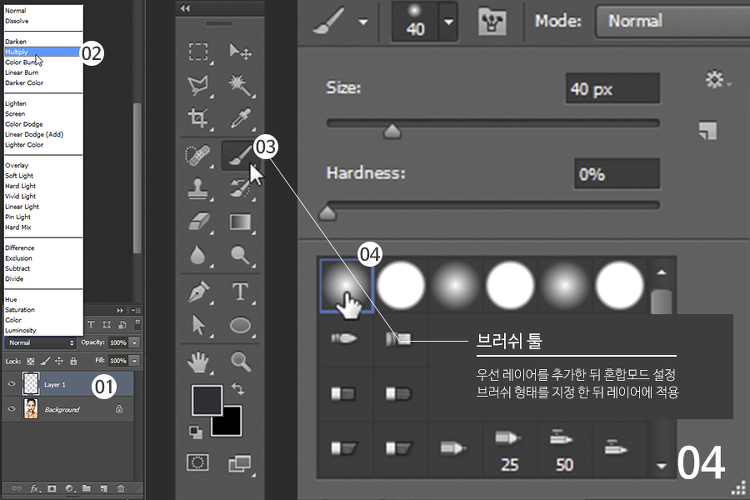750x500 pixels.
Task: Choose the Clone Stamp tool
Action: (x=198, y=189)
